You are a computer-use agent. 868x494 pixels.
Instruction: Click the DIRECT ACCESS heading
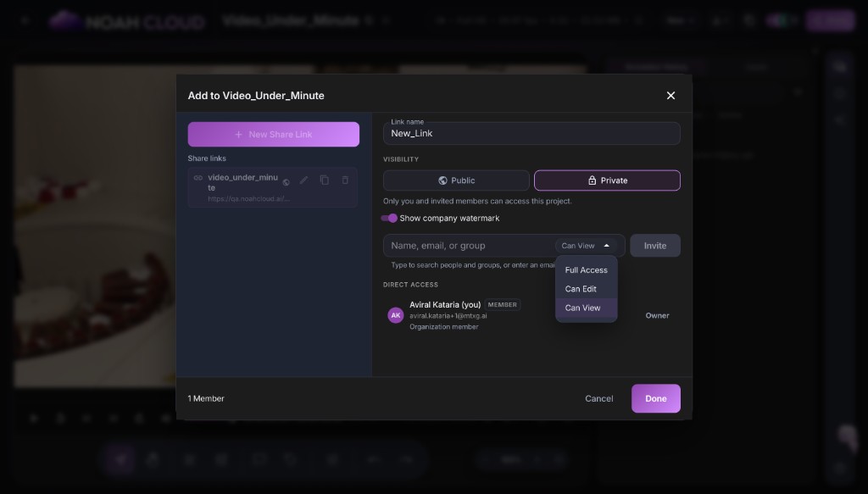point(410,285)
